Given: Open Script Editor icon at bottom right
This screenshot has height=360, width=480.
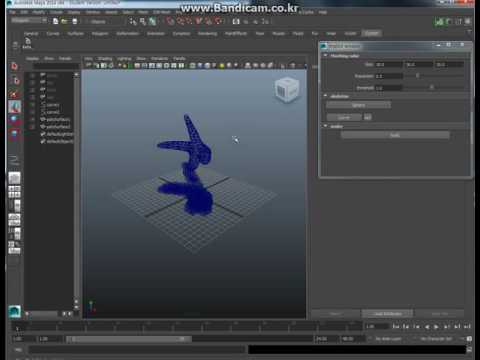Looking at the screenshot, I should pyautogui.click(x=469, y=350).
